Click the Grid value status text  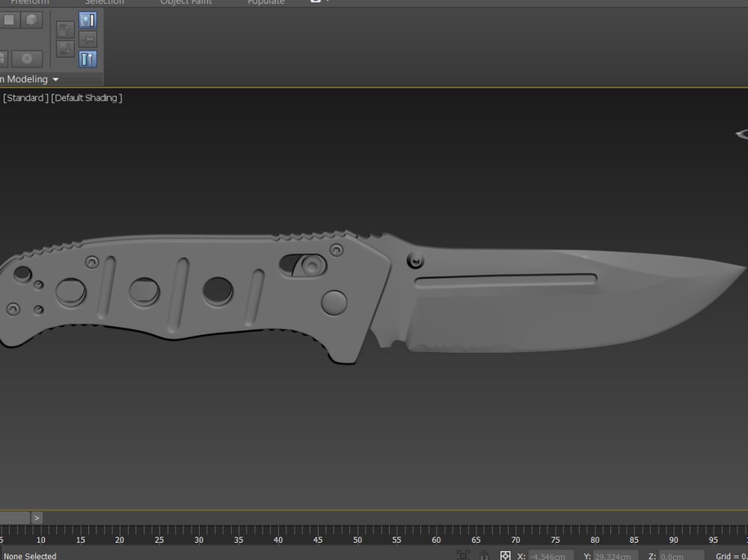coord(732,556)
